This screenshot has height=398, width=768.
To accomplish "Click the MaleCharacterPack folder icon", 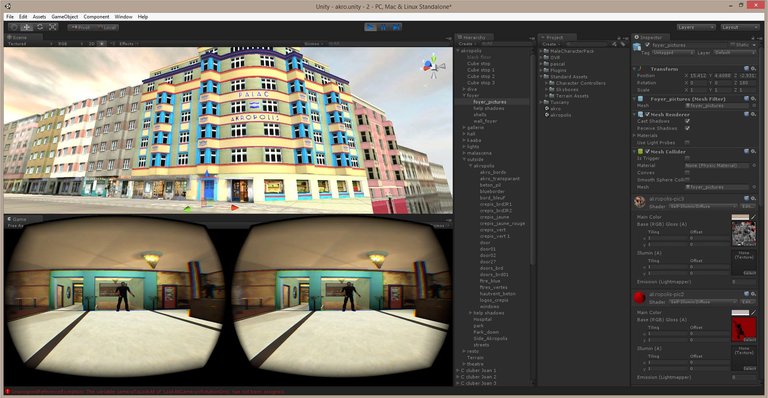I will pyautogui.click(x=546, y=51).
